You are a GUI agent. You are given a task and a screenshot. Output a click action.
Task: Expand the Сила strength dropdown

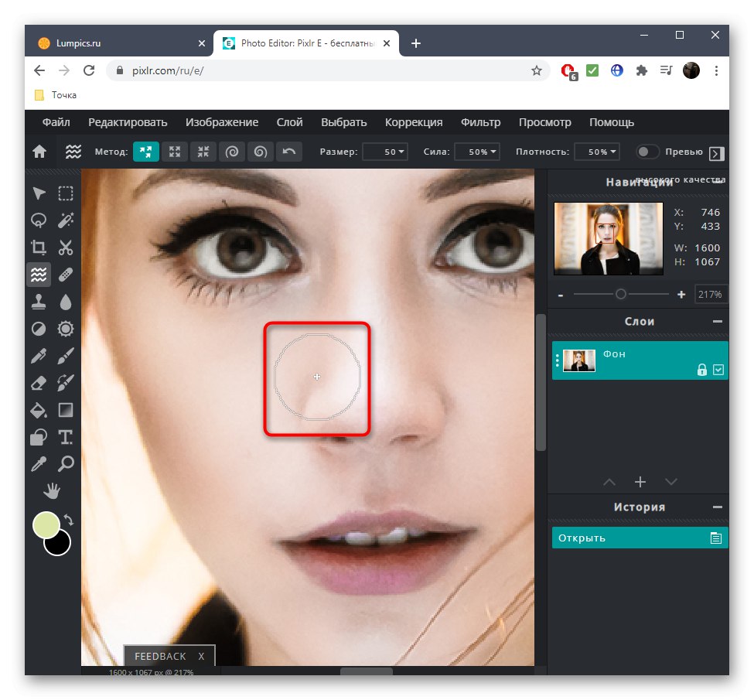pyautogui.click(x=477, y=152)
